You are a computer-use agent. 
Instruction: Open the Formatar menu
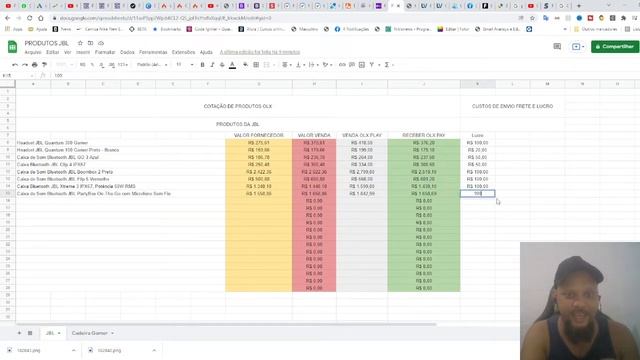105,52
